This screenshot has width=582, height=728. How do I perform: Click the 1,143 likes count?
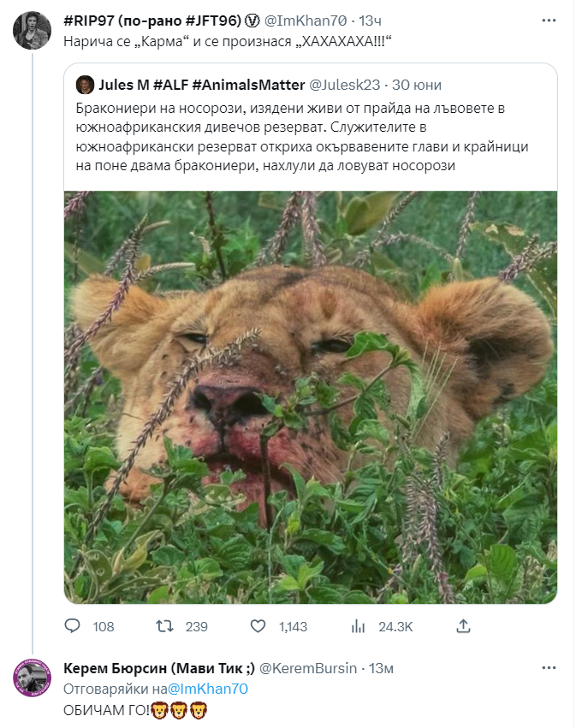(x=293, y=626)
